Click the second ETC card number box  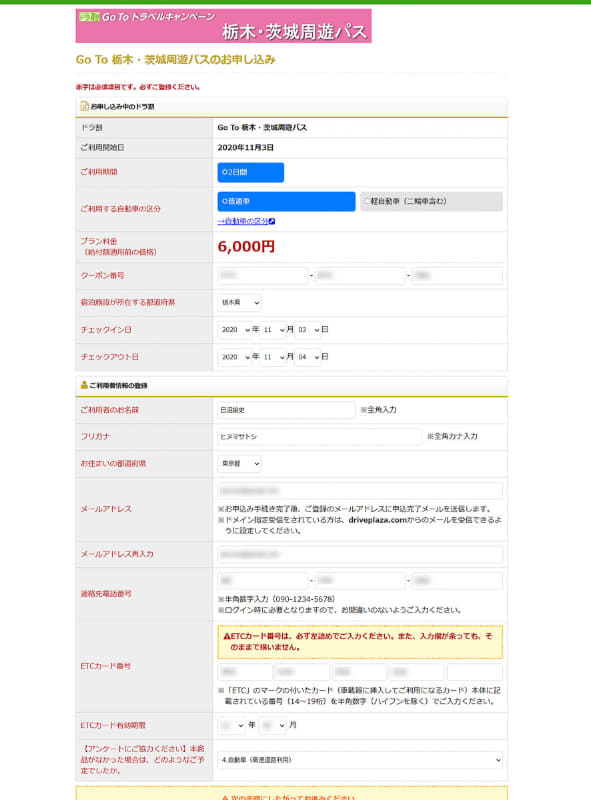[302, 672]
